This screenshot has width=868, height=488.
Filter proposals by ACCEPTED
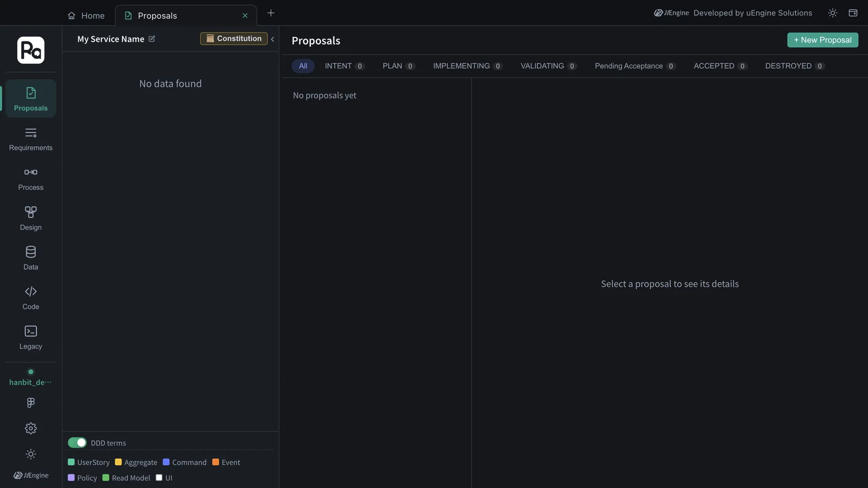(x=720, y=66)
